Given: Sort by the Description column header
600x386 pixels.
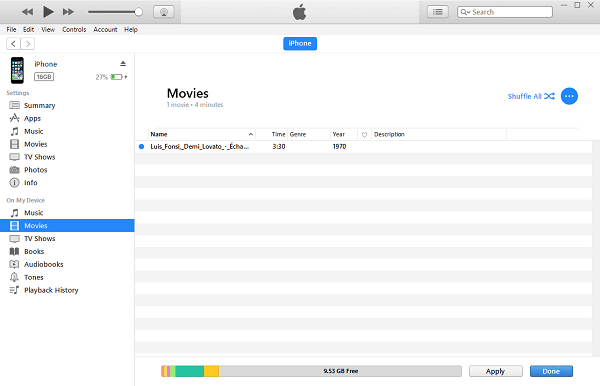Looking at the screenshot, I should click(439, 134).
